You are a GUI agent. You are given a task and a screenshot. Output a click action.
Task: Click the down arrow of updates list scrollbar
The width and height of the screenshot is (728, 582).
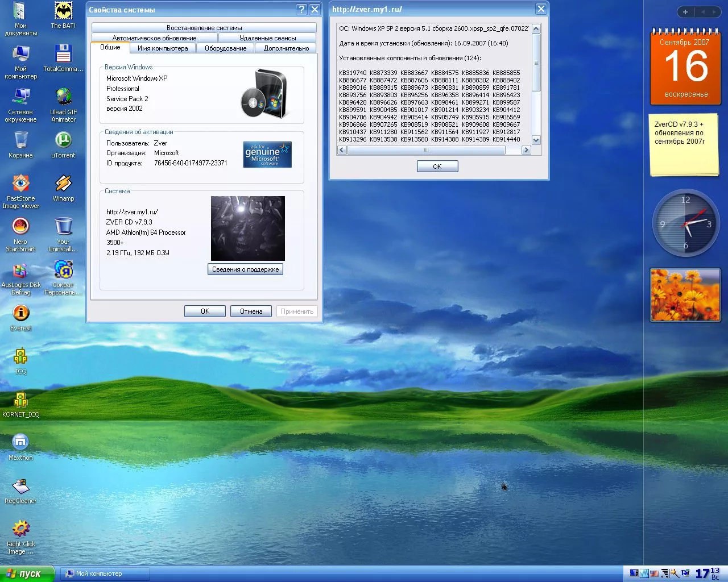(536, 140)
